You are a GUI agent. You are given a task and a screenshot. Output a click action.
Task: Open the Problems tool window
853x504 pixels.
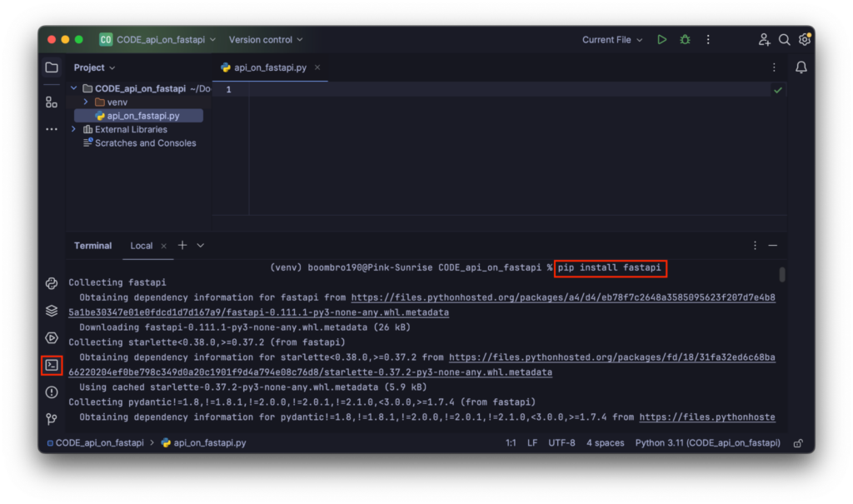51,392
